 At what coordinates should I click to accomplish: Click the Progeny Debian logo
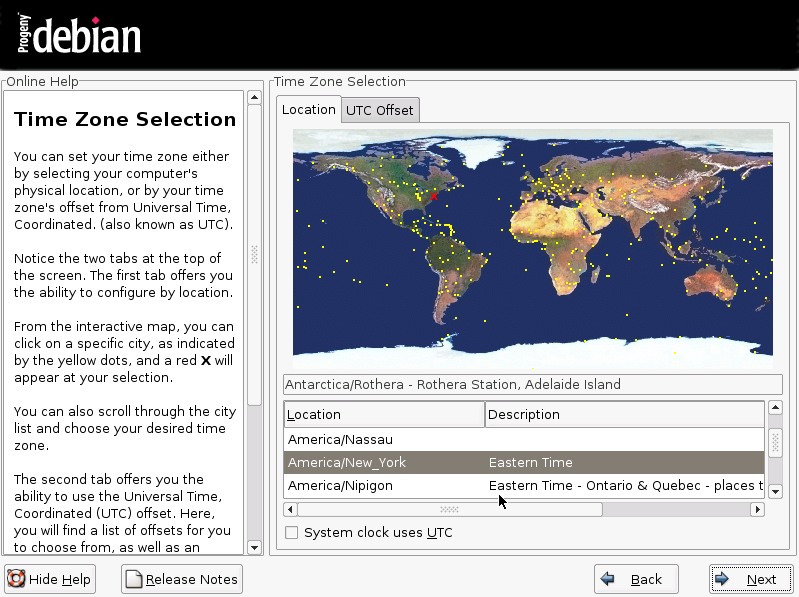tap(79, 35)
